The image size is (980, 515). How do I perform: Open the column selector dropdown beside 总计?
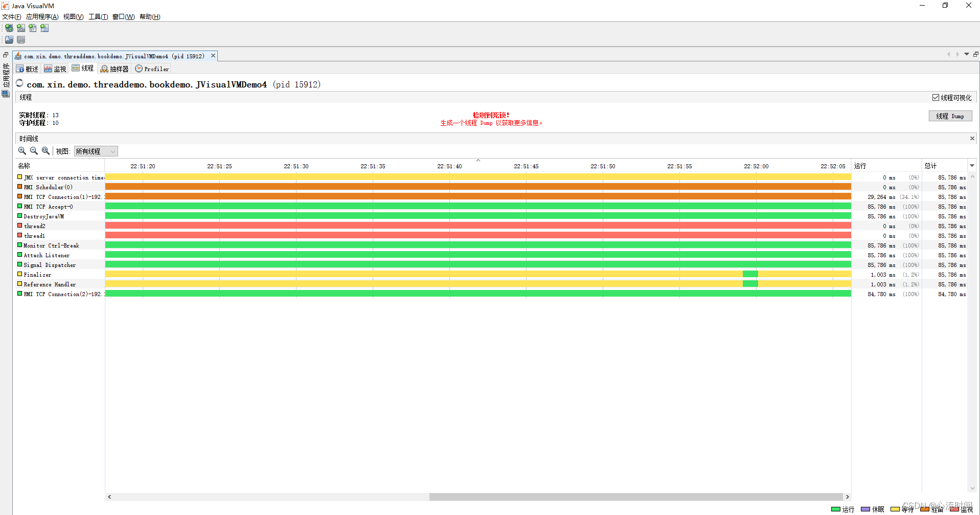pyautogui.click(x=972, y=165)
